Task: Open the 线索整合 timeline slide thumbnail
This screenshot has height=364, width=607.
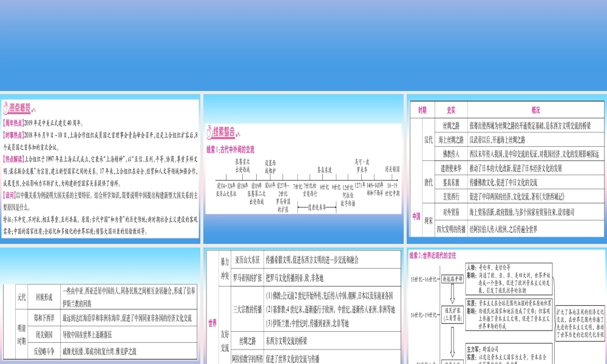Action: point(303,168)
